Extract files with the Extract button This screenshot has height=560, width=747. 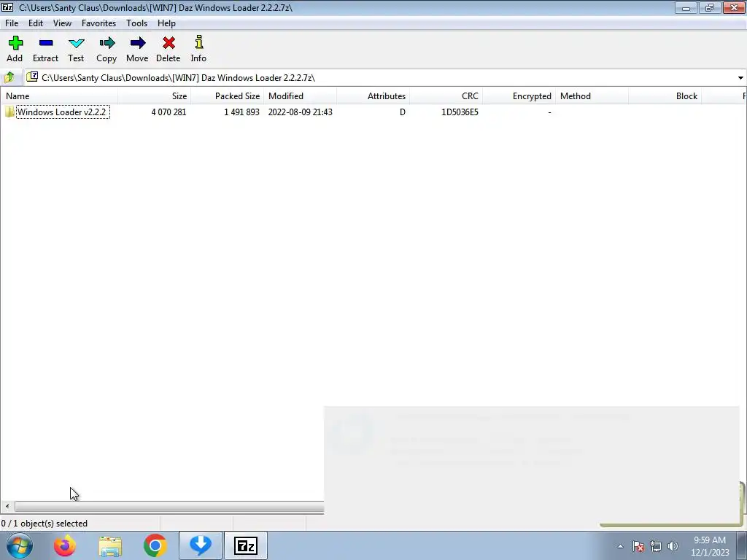(x=46, y=49)
